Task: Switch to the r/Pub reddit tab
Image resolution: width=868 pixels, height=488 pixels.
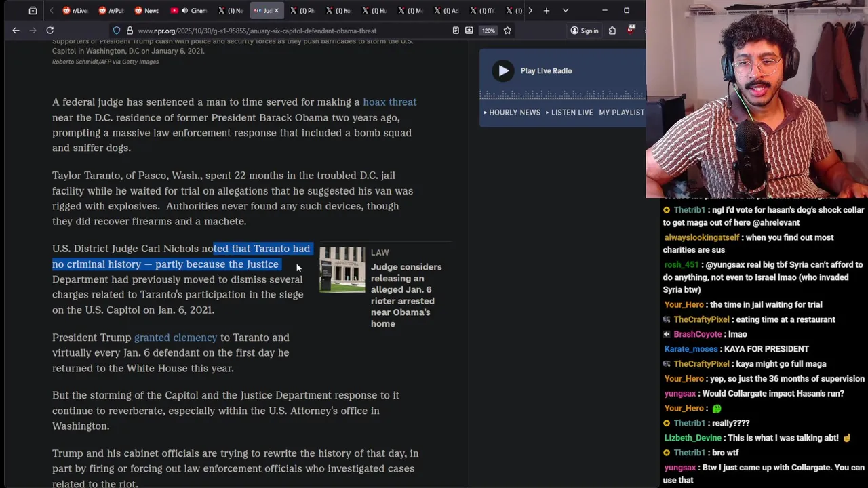Action: [111, 10]
